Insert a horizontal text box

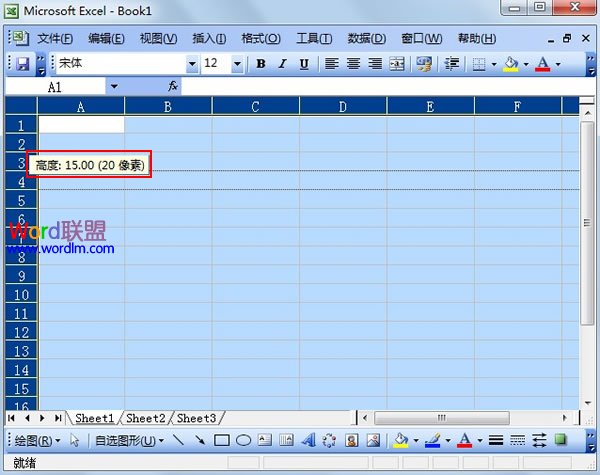265,441
